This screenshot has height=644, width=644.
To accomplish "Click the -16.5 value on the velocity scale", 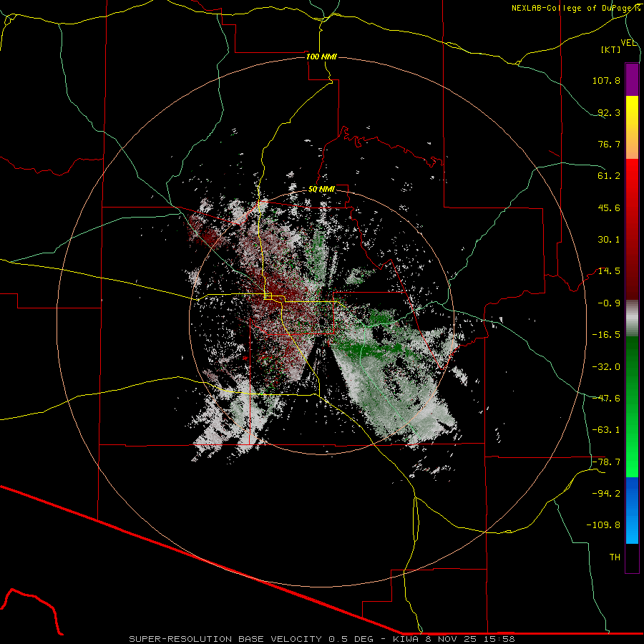I will (x=606, y=335).
